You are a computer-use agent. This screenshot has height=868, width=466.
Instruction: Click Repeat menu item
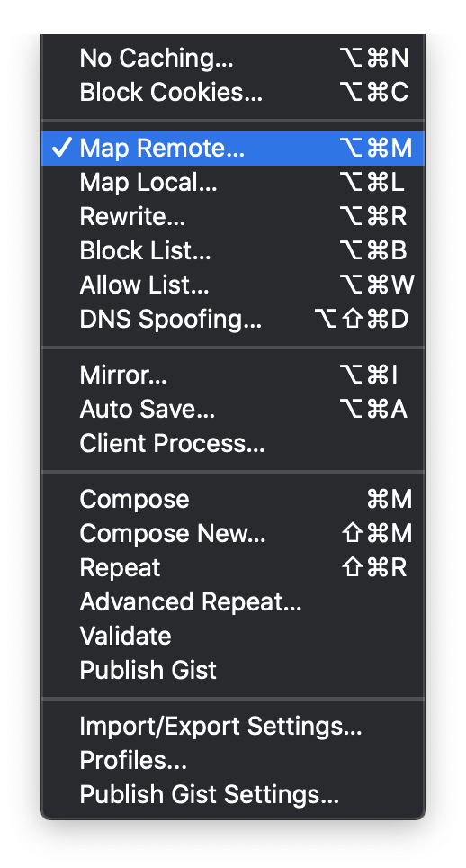233,568
